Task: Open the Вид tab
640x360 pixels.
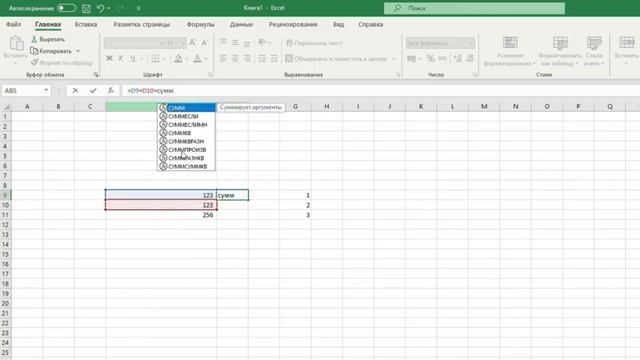Action: click(338, 24)
